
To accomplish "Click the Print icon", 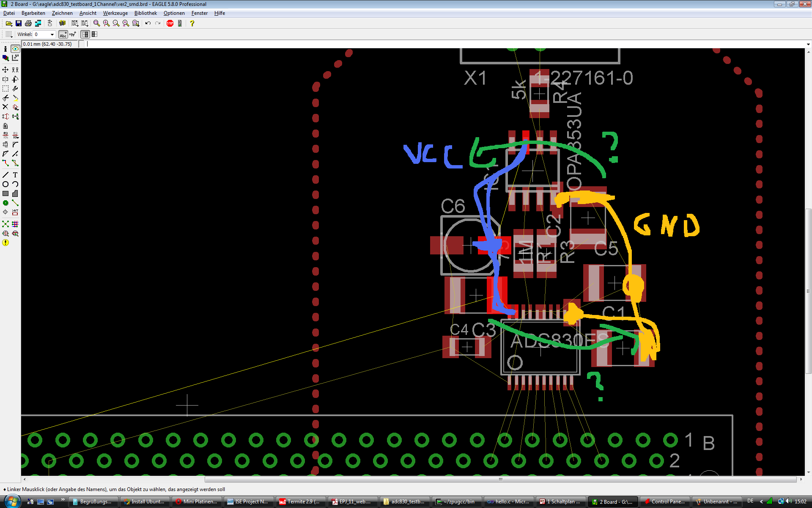I will pos(28,23).
